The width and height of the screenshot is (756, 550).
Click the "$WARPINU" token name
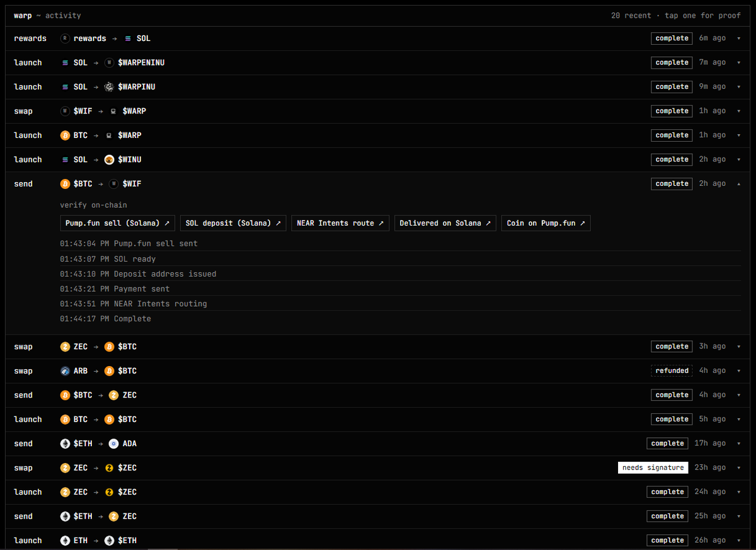click(137, 87)
